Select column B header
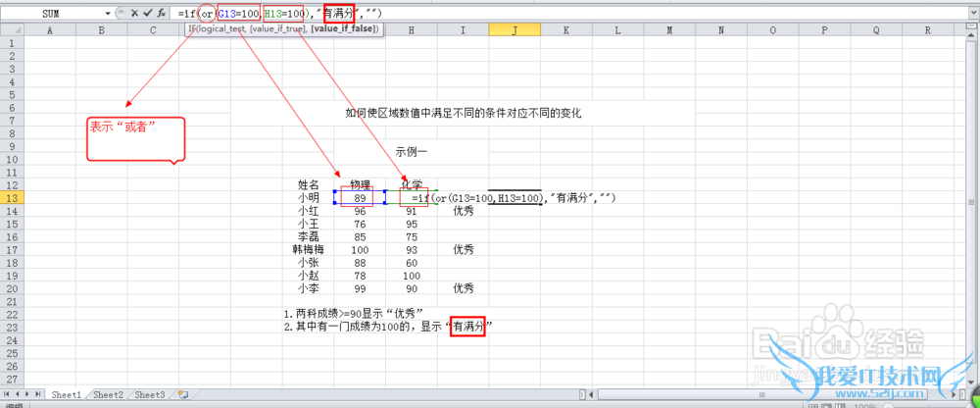 click(101, 29)
